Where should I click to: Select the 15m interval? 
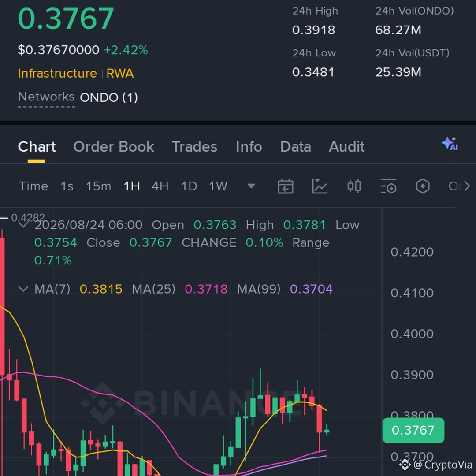pos(99,186)
